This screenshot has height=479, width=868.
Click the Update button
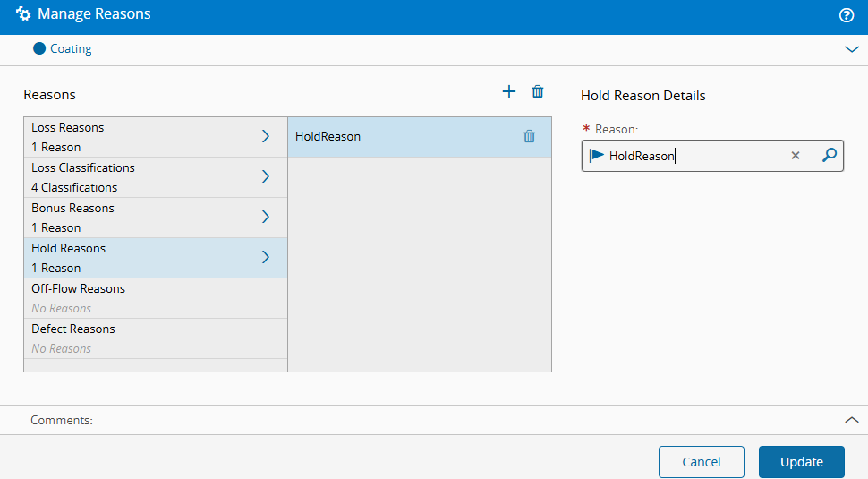click(x=802, y=462)
